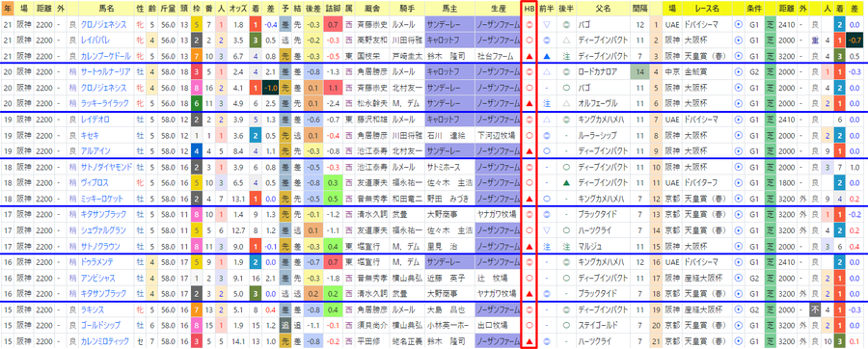Viewport: 868px width, 349px height.
Task: Click the play icon in previous-race row 1
Action: coord(738,24)
